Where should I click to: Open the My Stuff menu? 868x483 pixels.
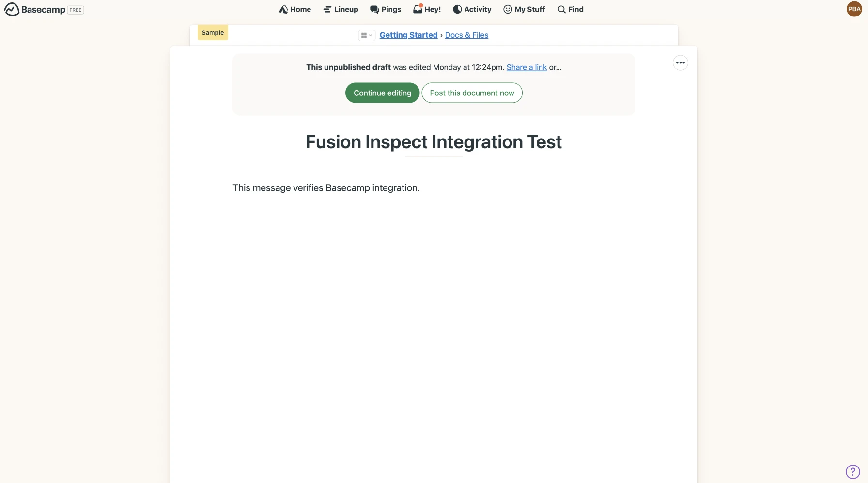(x=524, y=9)
